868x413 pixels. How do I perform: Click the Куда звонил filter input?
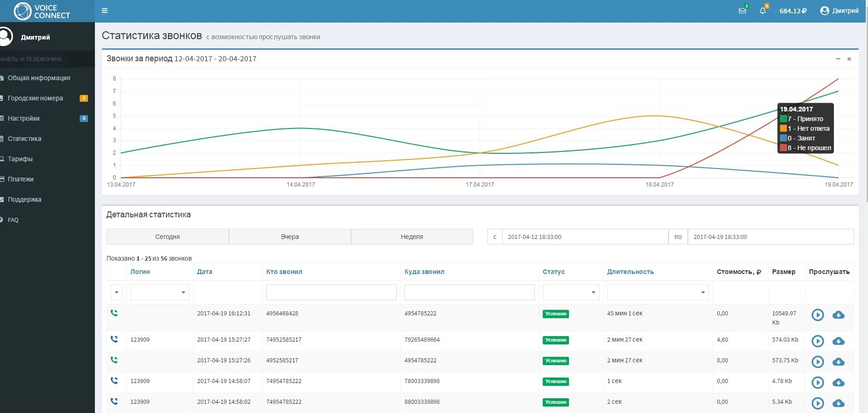[x=469, y=292]
